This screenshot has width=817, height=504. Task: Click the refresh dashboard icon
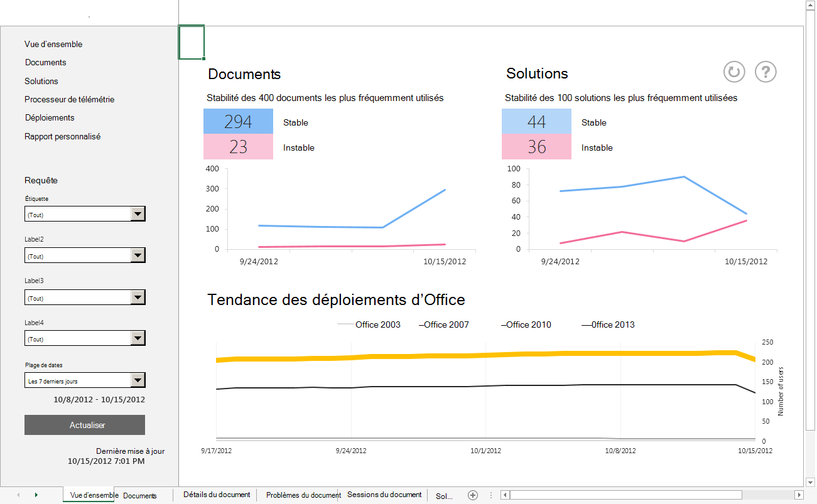point(733,72)
